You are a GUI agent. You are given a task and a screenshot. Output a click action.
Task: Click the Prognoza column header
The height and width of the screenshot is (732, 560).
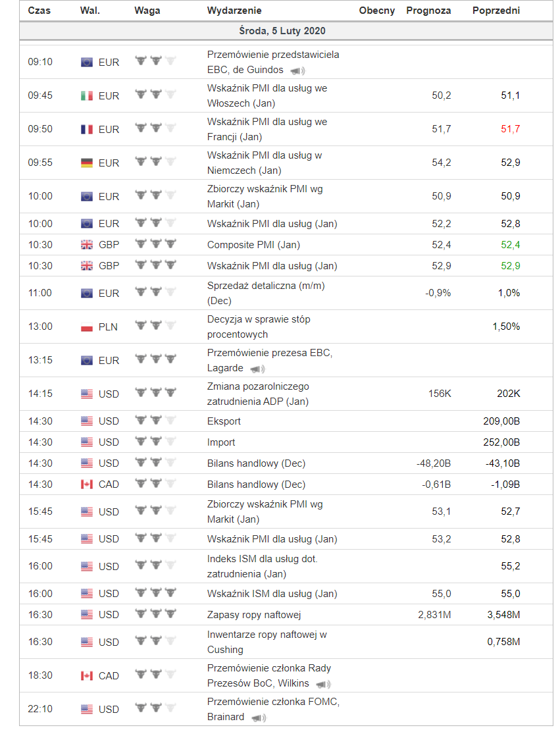428,11
